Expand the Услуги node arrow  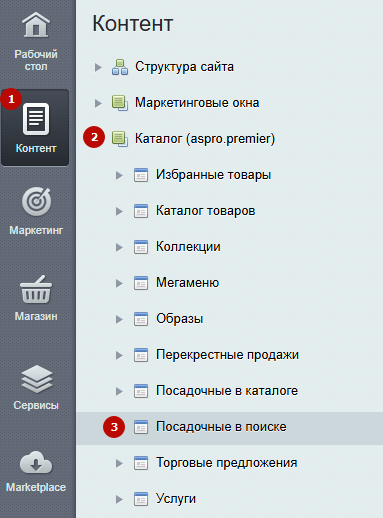pos(119,499)
